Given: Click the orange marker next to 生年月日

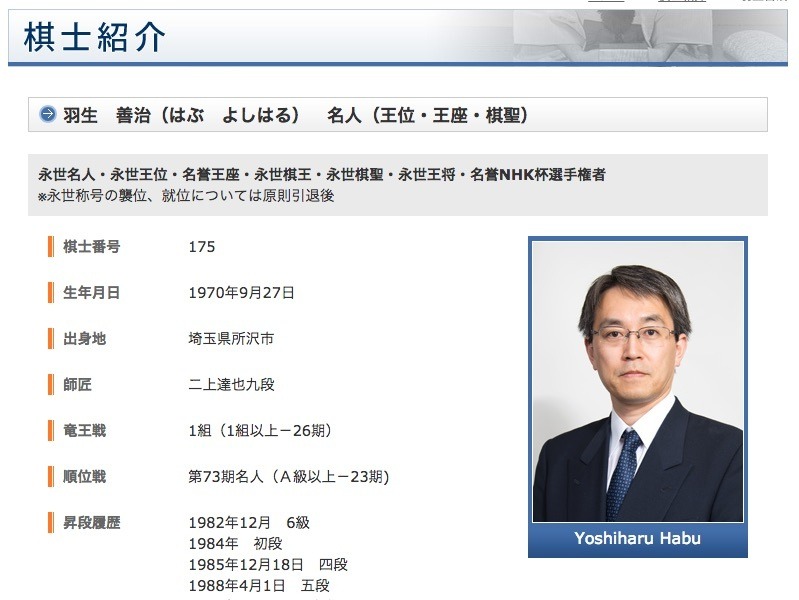Looking at the screenshot, I should coord(50,293).
